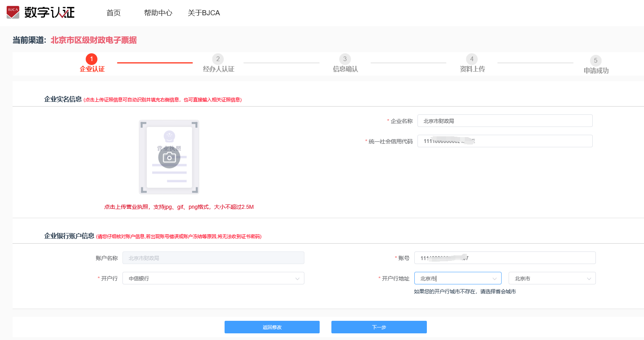The width and height of the screenshot is (644, 340).
Task: Click step 5 circle 申请成功
Action: point(595,61)
